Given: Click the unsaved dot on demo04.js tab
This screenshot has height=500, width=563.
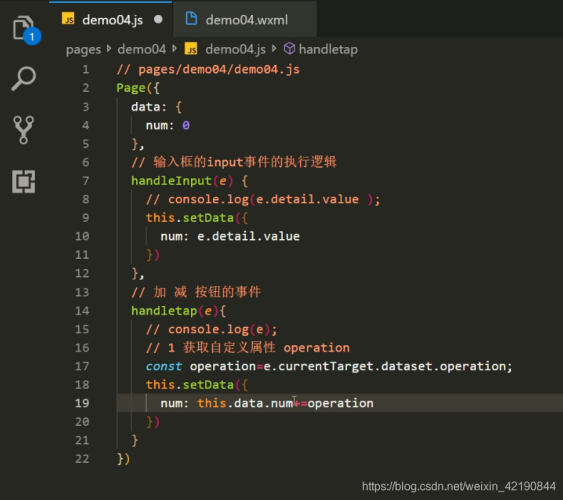Looking at the screenshot, I should click(158, 19).
